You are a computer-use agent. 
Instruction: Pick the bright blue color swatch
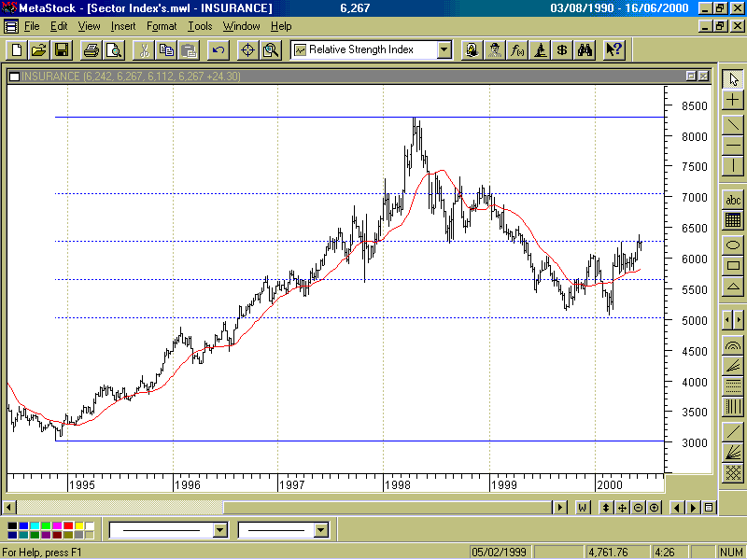coord(23,525)
